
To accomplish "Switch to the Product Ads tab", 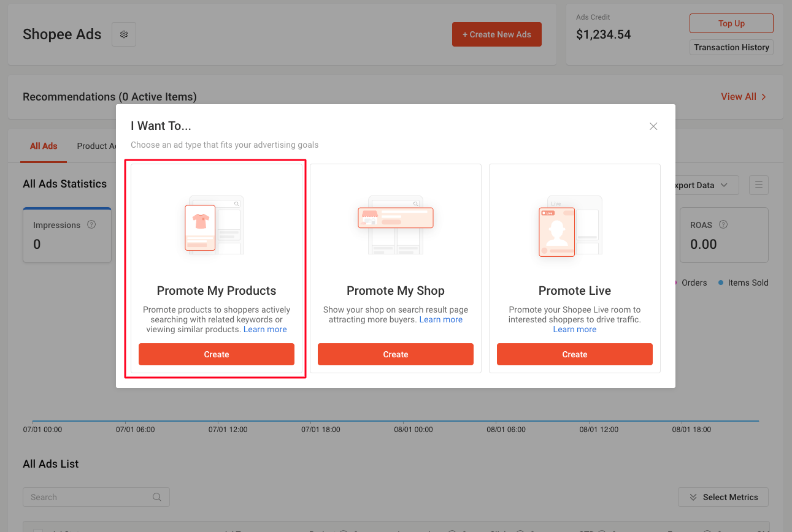I will pyautogui.click(x=96, y=146).
